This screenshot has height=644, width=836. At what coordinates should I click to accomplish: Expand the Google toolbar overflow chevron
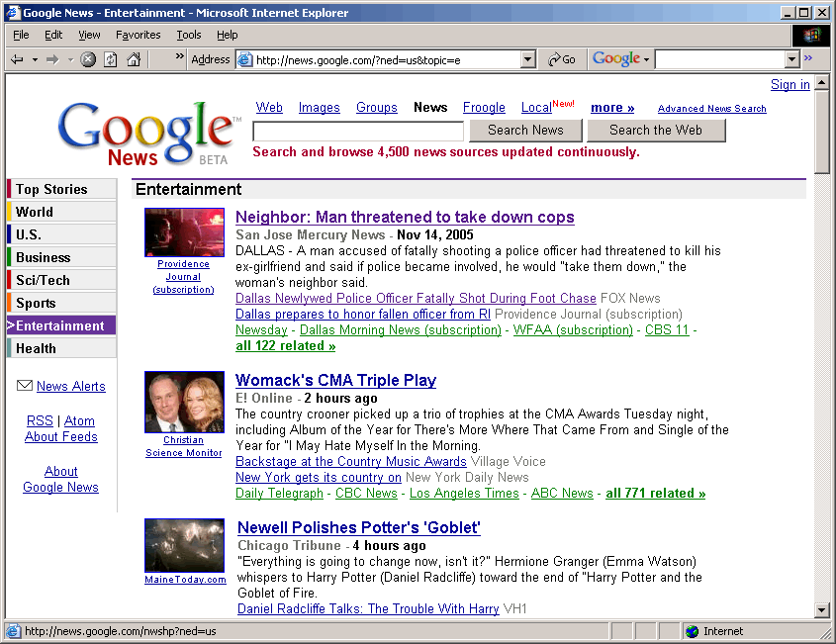(x=808, y=57)
